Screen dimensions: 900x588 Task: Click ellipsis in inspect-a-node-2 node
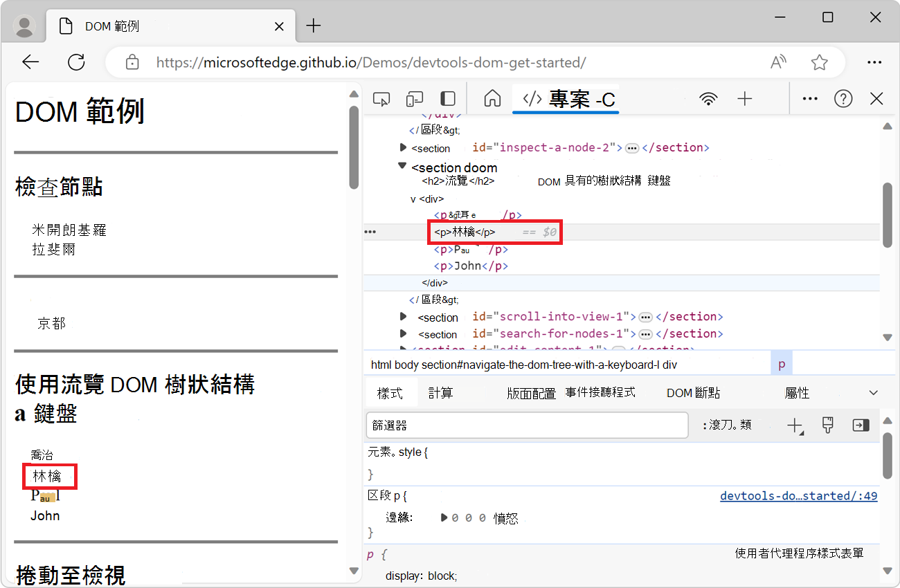click(x=631, y=148)
